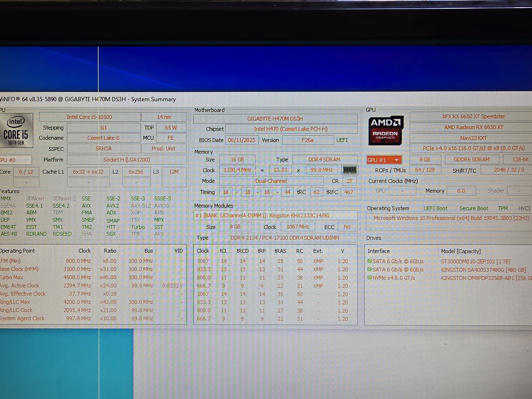Click the 6x256 L2 cache value

click(136, 172)
